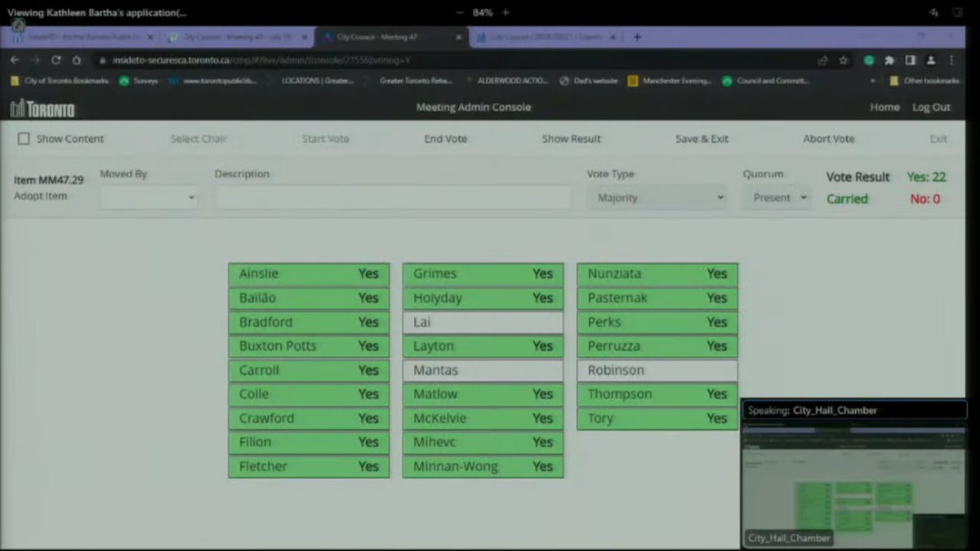Open the Other bookmarks folder
Viewport: 980px width, 551px height.
(925, 81)
